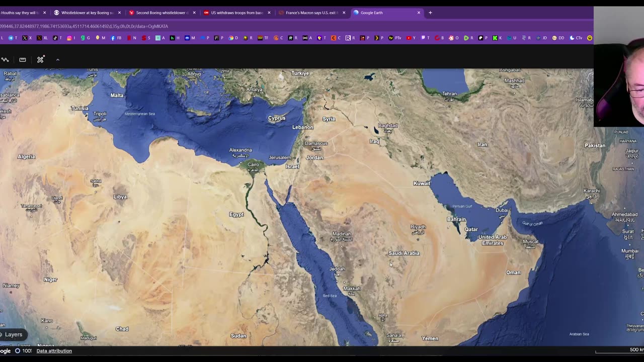Viewport: 644px width, 362px height.
Task: Open the Pluto TV bookmark labeled PTv
Action: 395,38
